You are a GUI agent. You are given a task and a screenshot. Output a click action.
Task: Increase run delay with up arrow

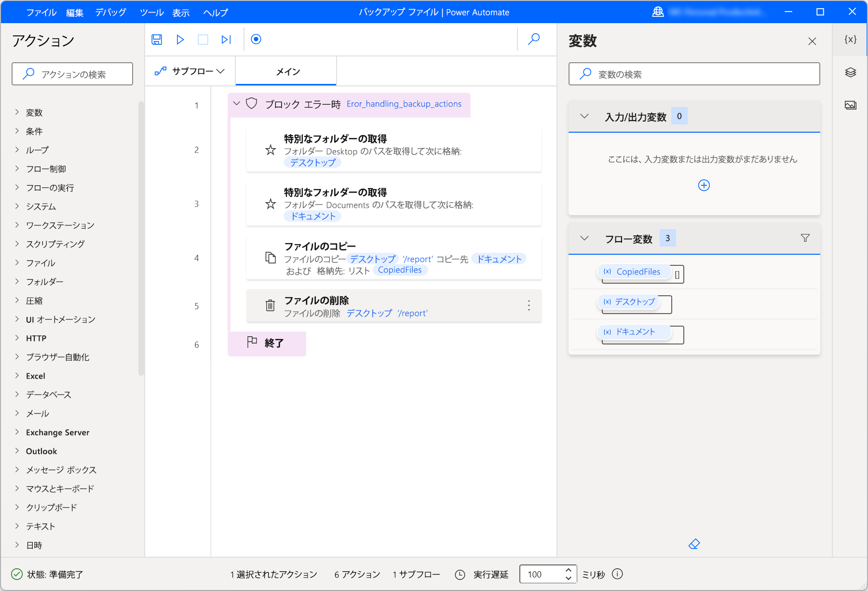click(569, 570)
